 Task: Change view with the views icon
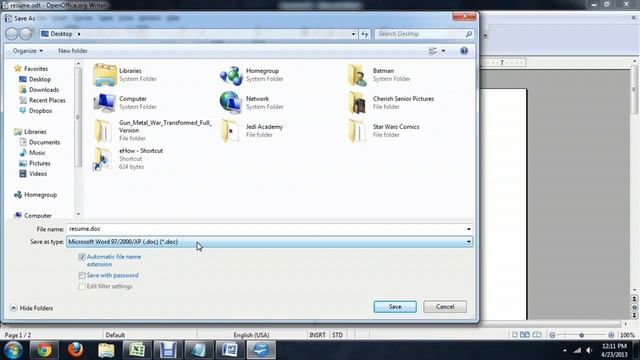point(432,51)
